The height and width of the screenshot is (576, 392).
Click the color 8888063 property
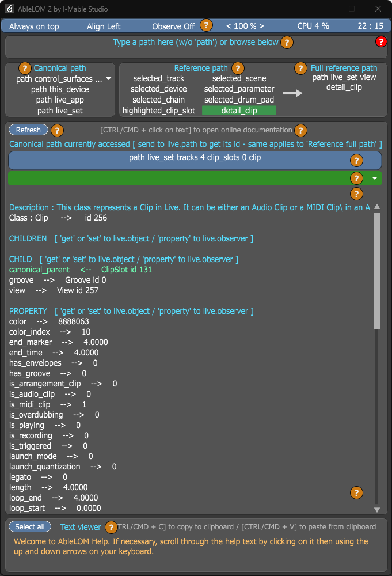click(x=49, y=321)
